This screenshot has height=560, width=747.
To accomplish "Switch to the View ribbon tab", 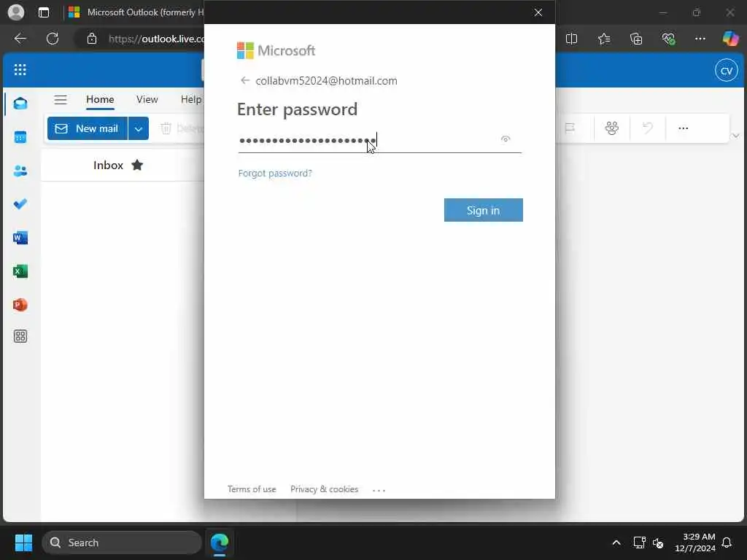I will tap(147, 99).
